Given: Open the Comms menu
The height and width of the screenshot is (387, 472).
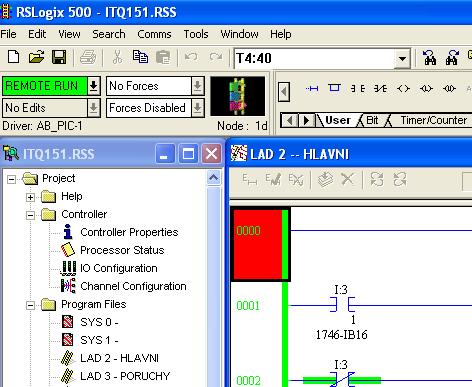Looking at the screenshot, I should pyautogui.click(x=154, y=34).
